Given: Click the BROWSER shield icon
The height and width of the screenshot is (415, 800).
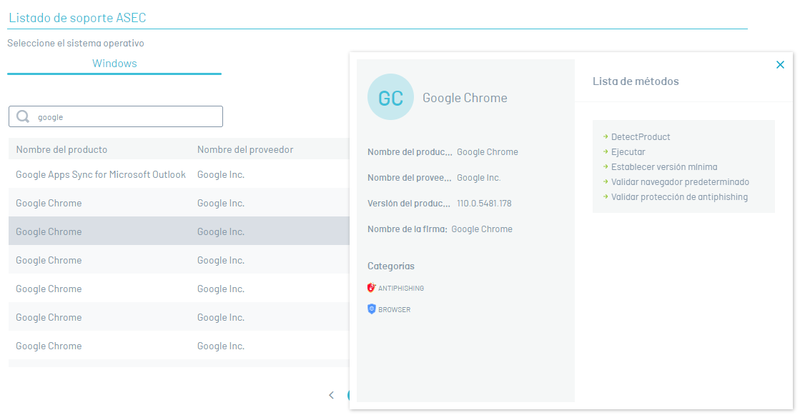Looking at the screenshot, I should coord(371,309).
